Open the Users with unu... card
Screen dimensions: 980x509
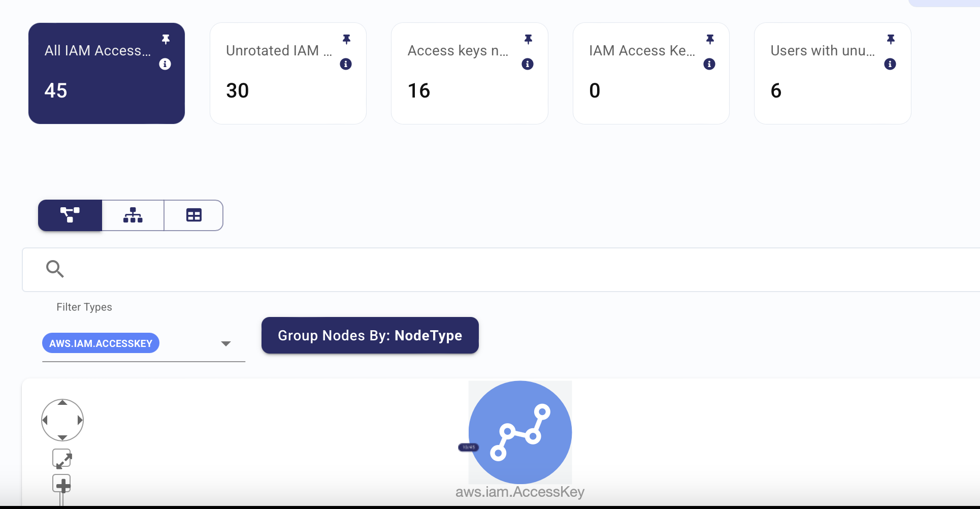tap(833, 73)
